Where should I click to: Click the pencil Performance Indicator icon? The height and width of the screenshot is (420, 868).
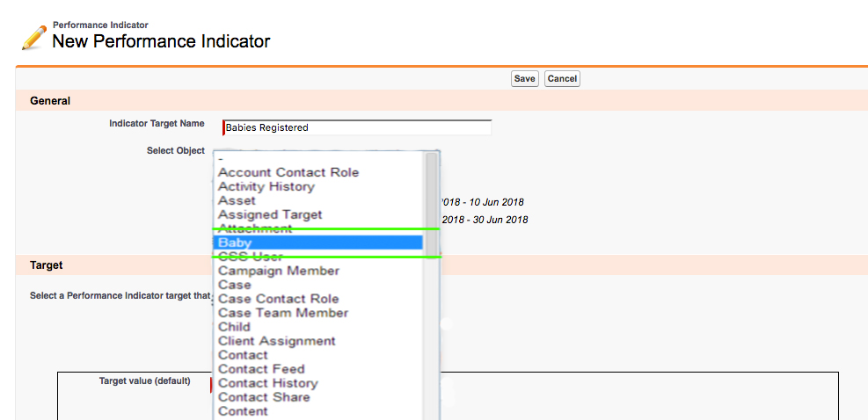33,37
